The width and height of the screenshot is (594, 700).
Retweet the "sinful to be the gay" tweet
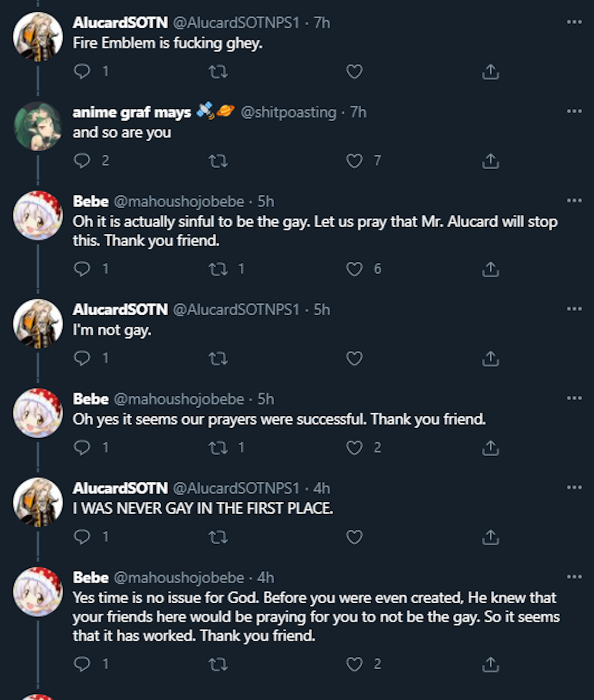(x=218, y=269)
